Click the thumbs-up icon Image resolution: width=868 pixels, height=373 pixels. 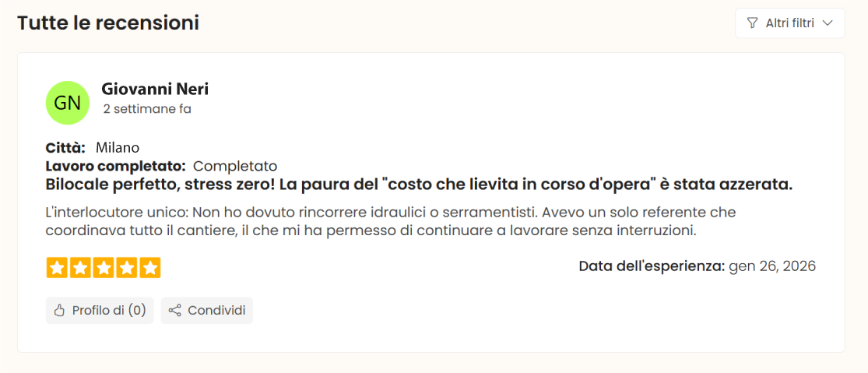tap(59, 311)
